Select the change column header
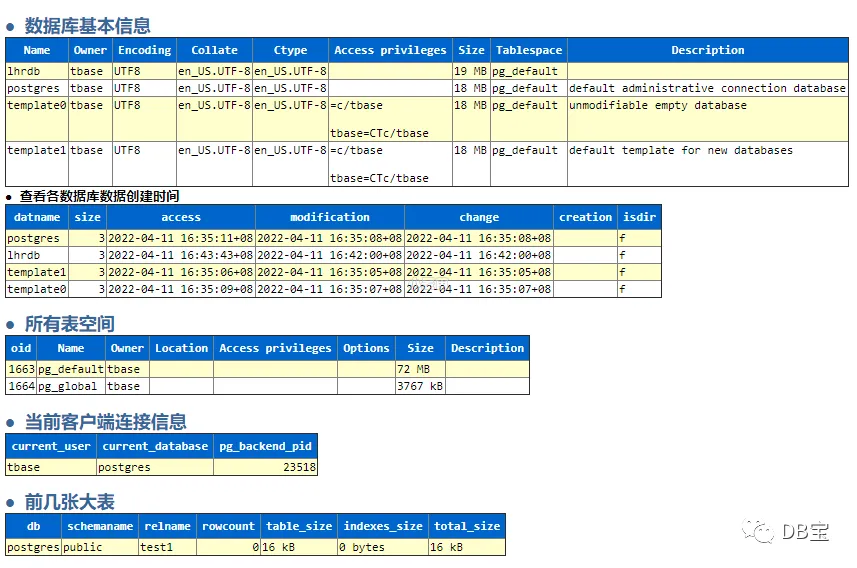This screenshot has height=568, width=857. [479, 217]
